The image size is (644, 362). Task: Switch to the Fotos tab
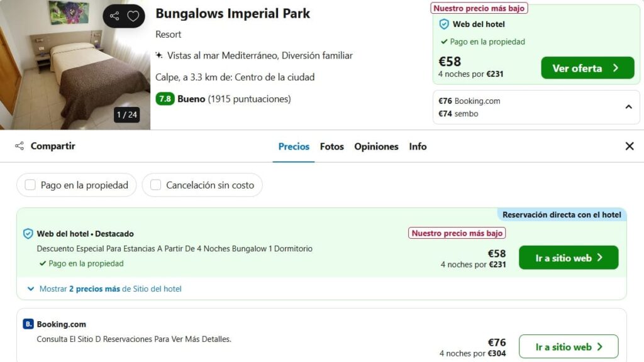[332, 146]
